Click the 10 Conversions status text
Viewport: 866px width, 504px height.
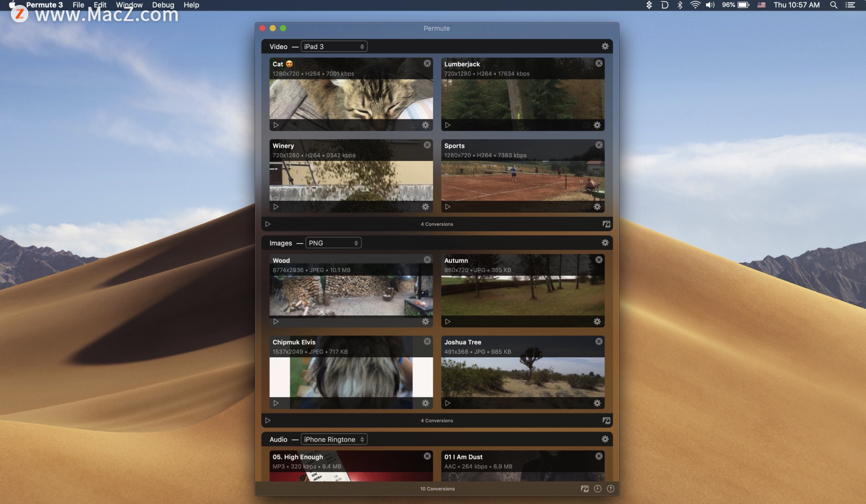click(437, 489)
